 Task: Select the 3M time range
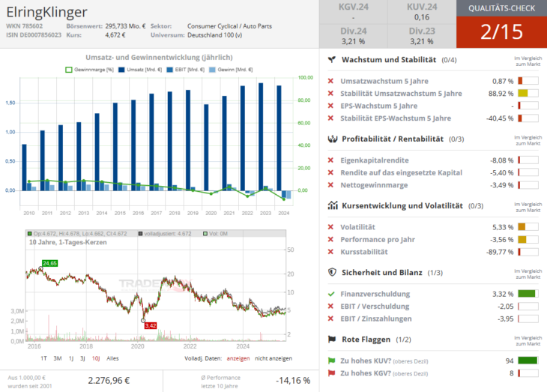click(58, 358)
